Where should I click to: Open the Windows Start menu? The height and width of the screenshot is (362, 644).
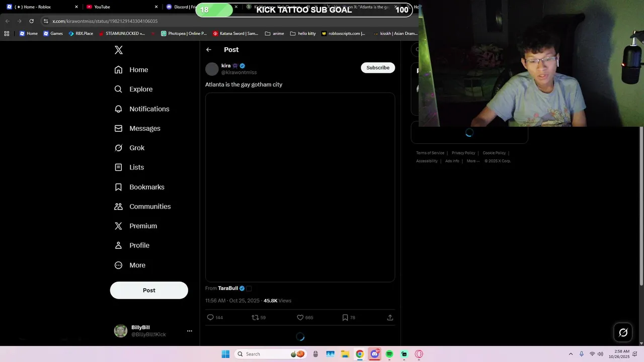[x=225, y=354]
